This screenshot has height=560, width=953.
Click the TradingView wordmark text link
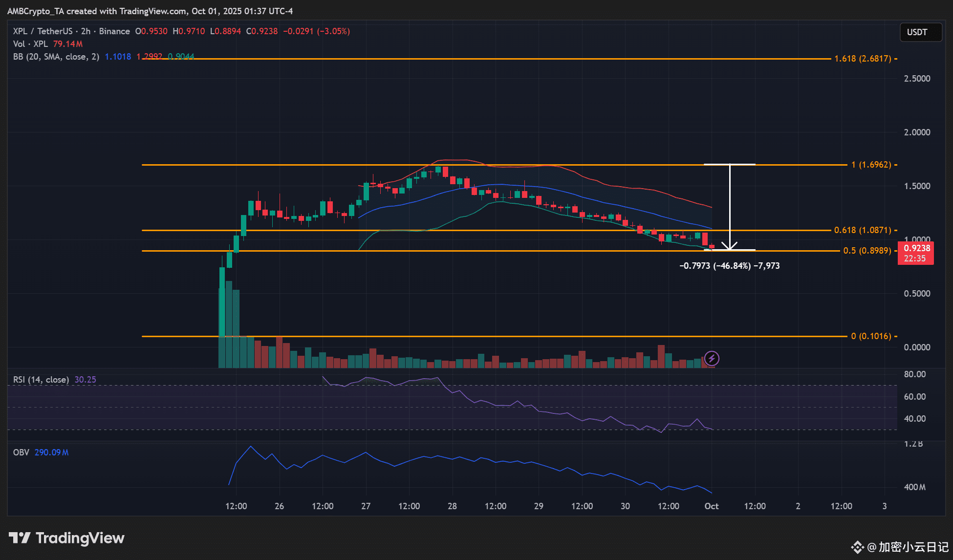pyautogui.click(x=80, y=538)
